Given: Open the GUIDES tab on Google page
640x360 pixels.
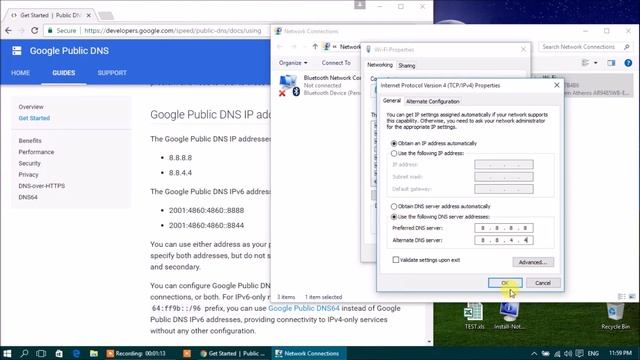Looking at the screenshot, I should [x=64, y=73].
